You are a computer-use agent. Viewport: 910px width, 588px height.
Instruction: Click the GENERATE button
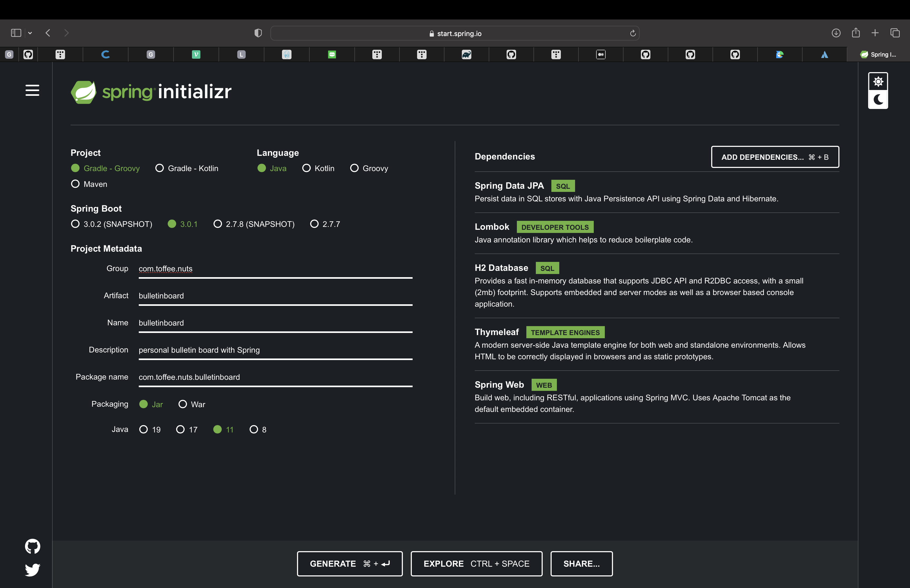click(349, 564)
